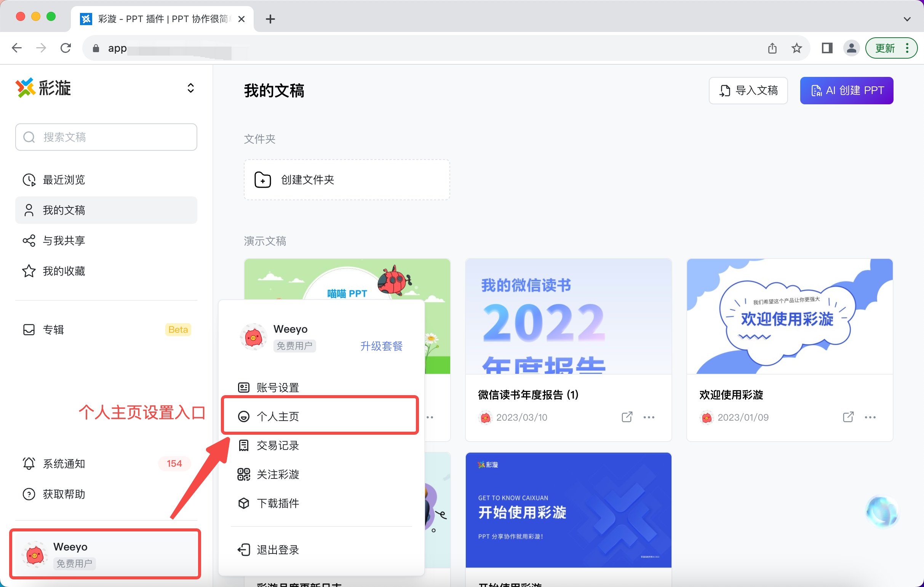The image size is (924, 587).
Task: Open 系统通知 notifications
Action: coord(106,464)
